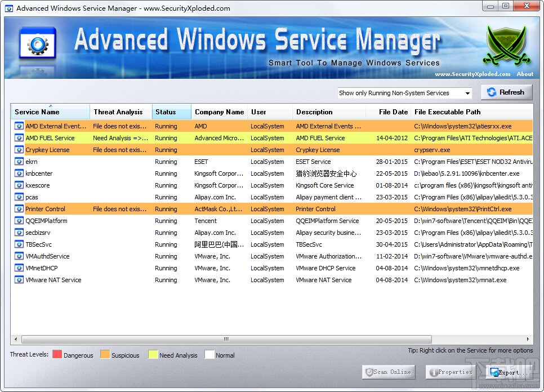544x392 pixels.
Task: Click the white Normal threat level swatch
Action: click(209, 354)
